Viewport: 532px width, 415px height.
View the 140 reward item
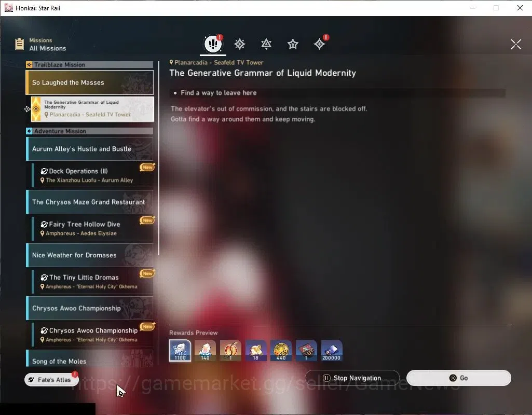tap(205, 350)
